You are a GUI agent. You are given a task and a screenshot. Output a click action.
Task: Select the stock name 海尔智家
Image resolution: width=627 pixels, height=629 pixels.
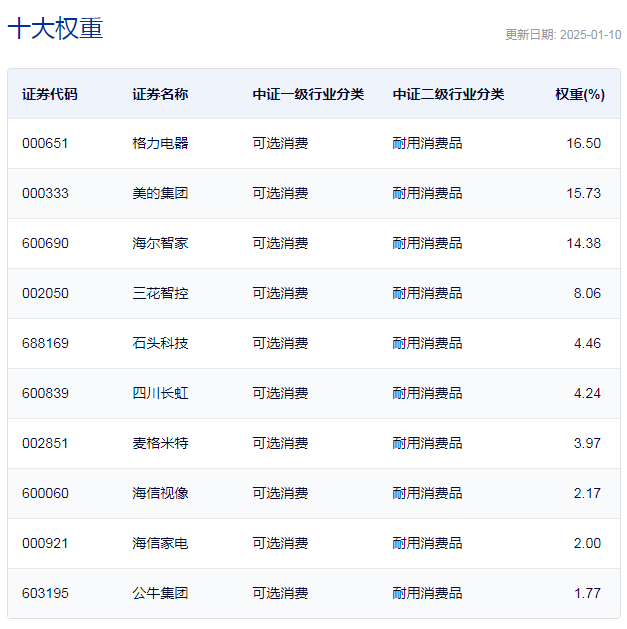160,243
